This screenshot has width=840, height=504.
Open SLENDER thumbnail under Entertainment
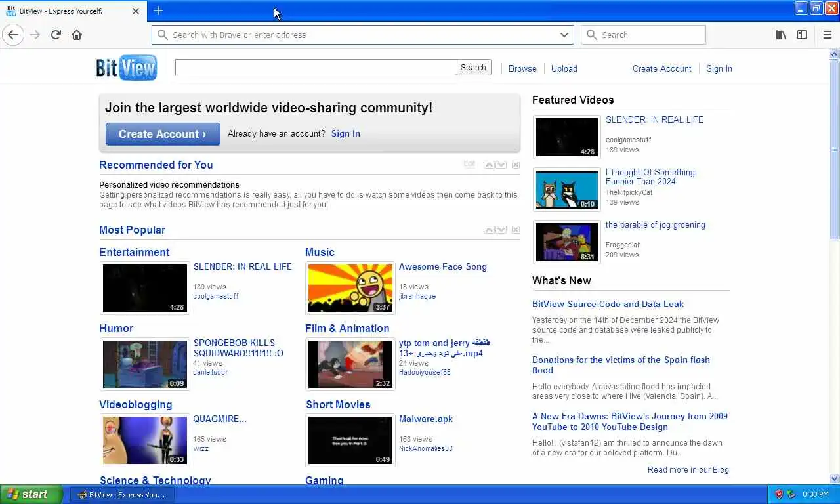[x=145, y=288]
